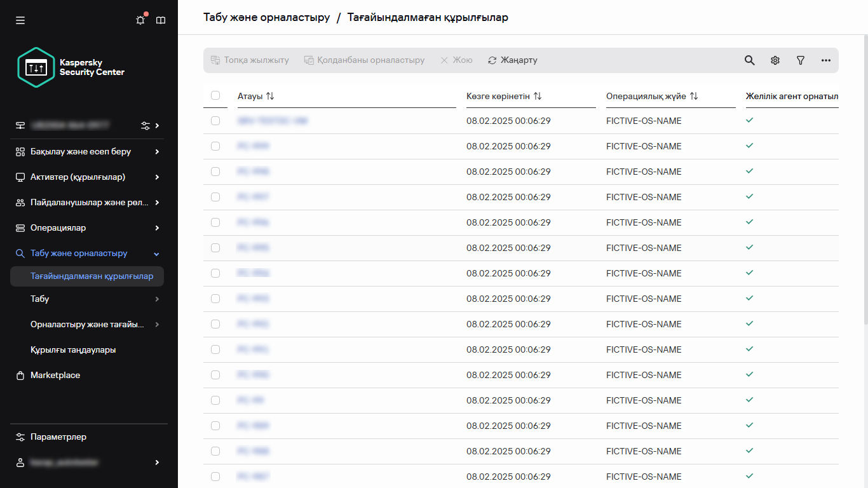Screen dimensions: 868x488
Task: Open the hamburger menu icon
Action: 20,20
